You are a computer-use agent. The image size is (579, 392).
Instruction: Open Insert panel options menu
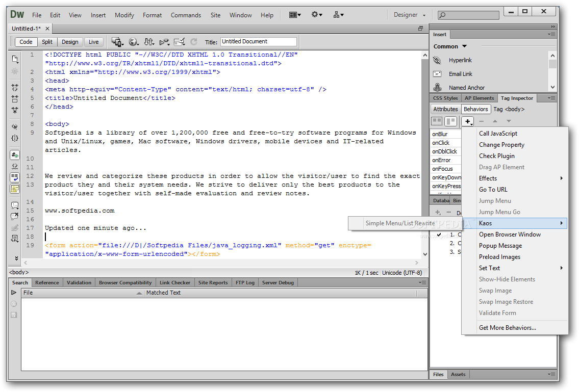click(551, 34)
